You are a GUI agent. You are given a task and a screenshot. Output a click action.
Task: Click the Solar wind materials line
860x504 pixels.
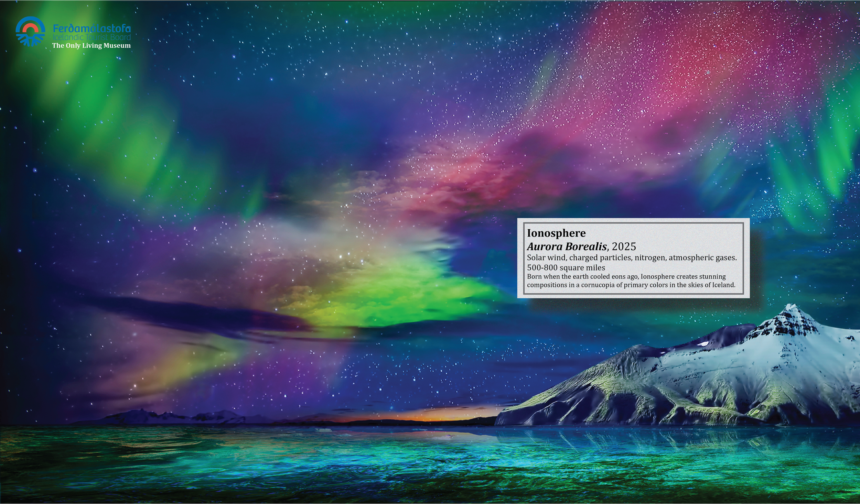tap(632, 258)
